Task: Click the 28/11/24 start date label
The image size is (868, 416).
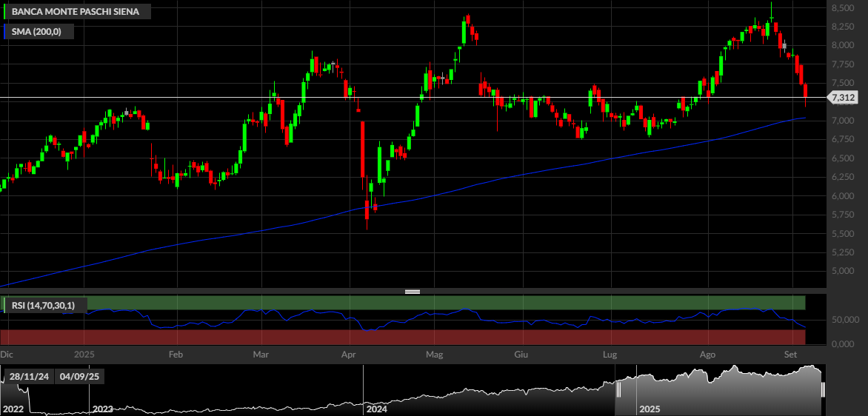Action: click(30, 377)
